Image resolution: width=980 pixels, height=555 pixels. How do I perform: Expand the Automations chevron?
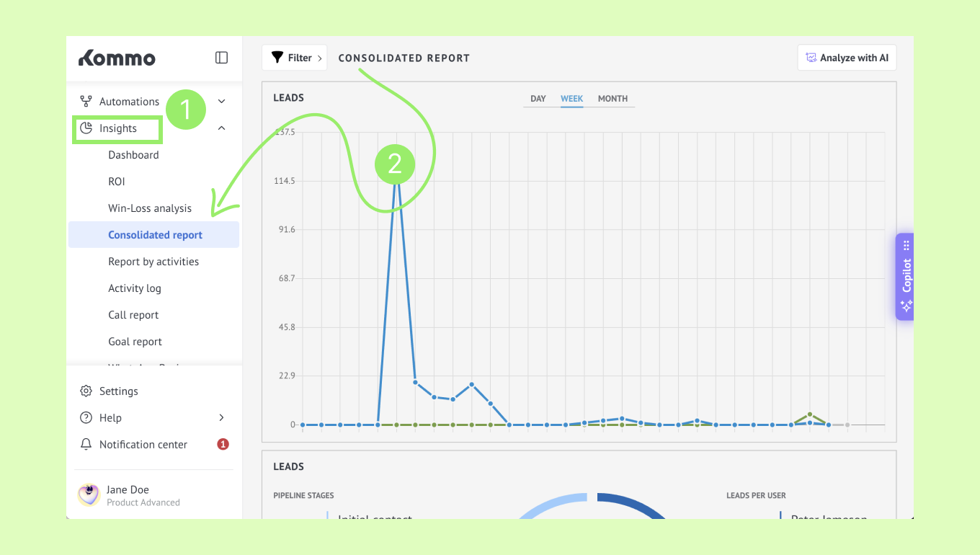(222, 102)
